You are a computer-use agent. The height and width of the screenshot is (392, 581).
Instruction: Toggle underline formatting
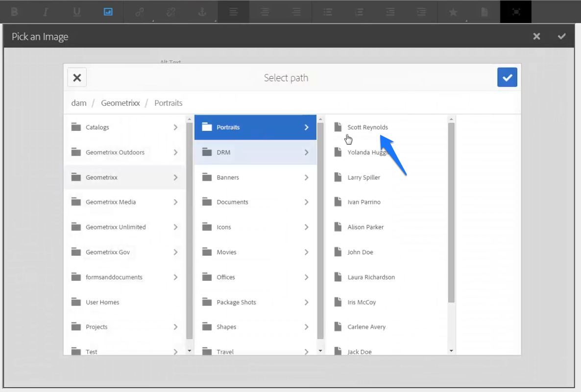click(x=77, y=11)
